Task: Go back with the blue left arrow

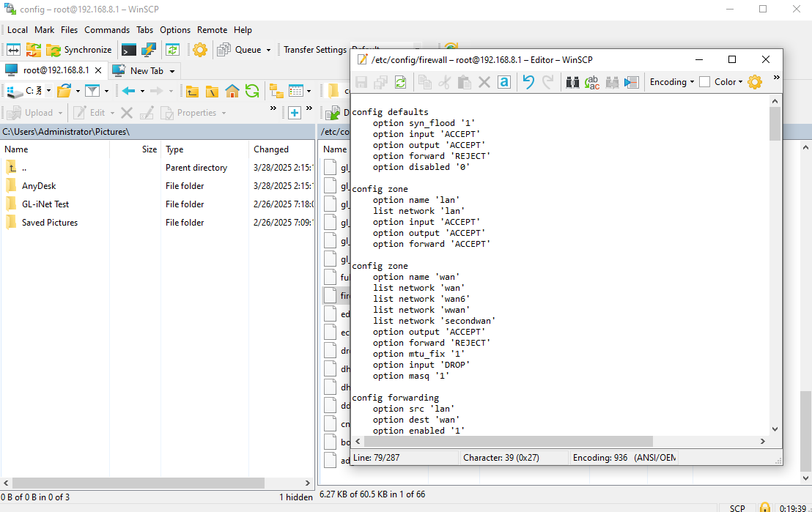Action: [x=128, y=91]
